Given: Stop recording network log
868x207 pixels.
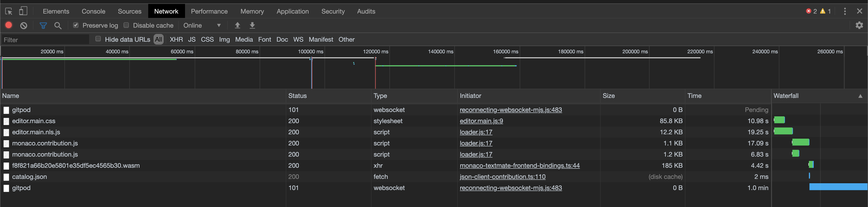Looking at the screenshot, I should [x=9, y=25].
